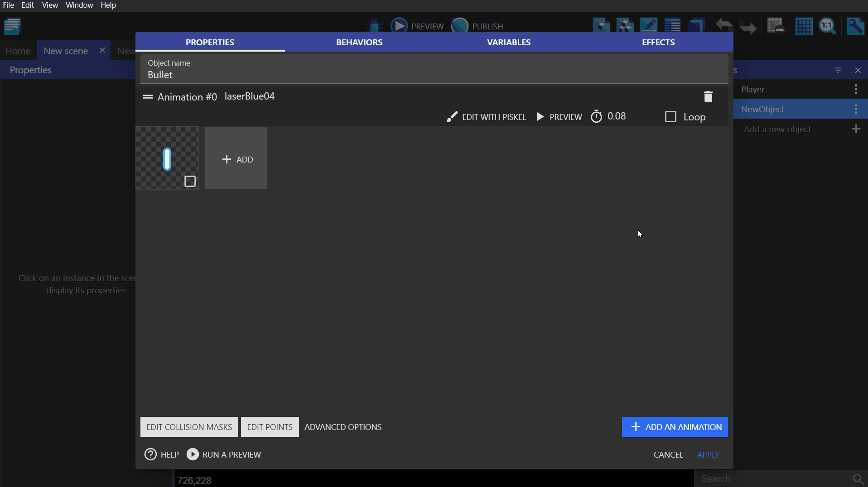Toggle the grid icon in toolbar
Viewport: 868px width, 487px height.
(x=804, y=26)
